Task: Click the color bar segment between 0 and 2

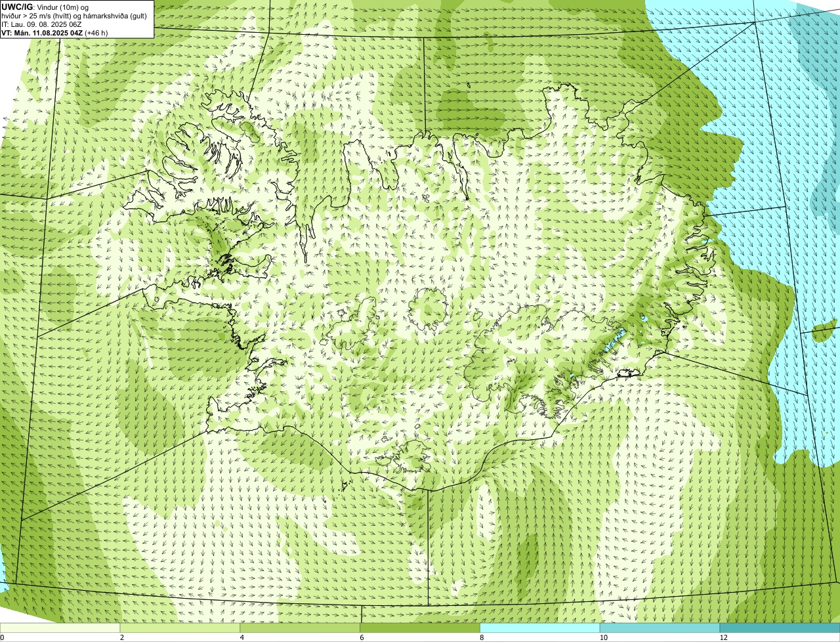Action: (x=60, y=628)
